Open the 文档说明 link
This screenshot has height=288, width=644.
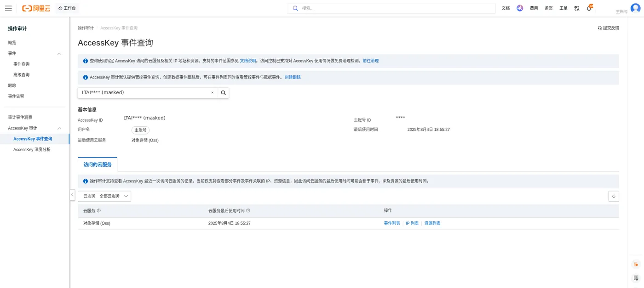248,61
